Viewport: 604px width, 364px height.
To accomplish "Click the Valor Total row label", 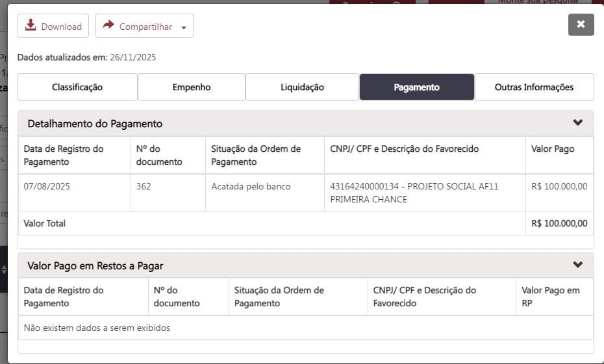I will click(45, 223).
